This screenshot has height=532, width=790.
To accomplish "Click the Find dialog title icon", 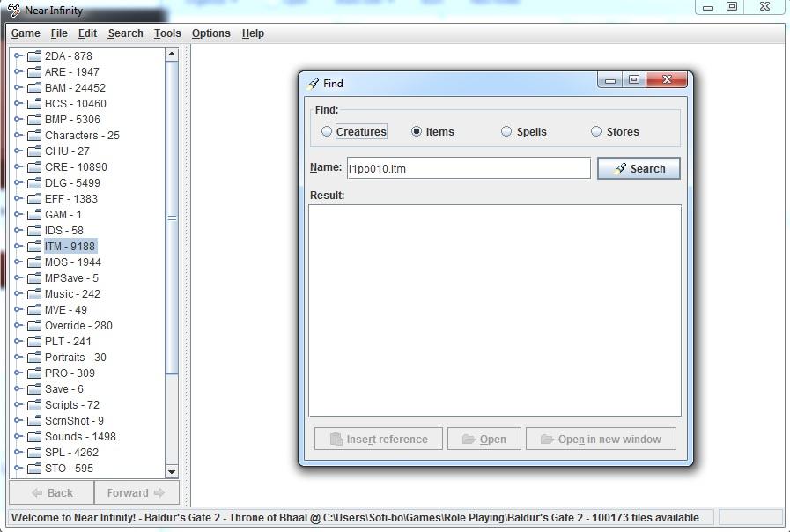I will (314, 83).
